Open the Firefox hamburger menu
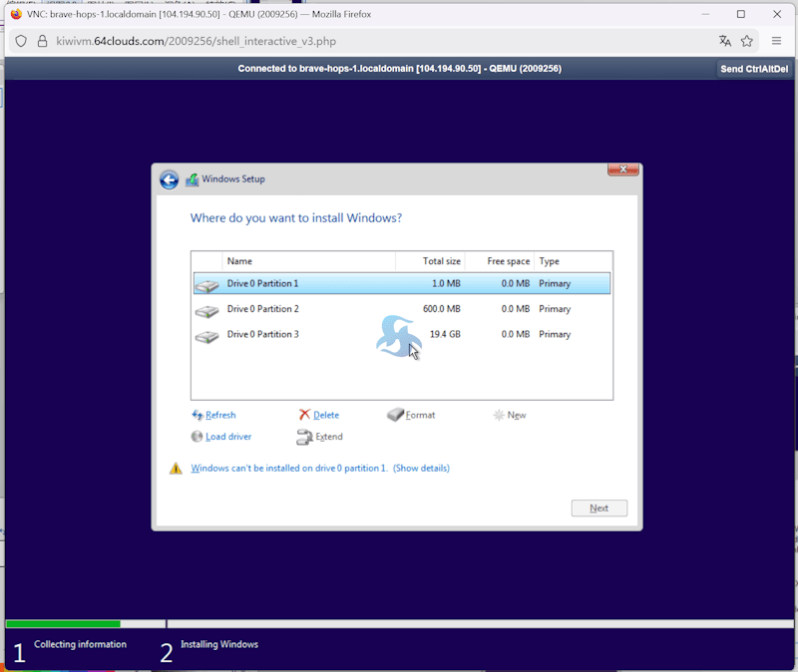Viewport: 798px width, 672px height. 776,41
